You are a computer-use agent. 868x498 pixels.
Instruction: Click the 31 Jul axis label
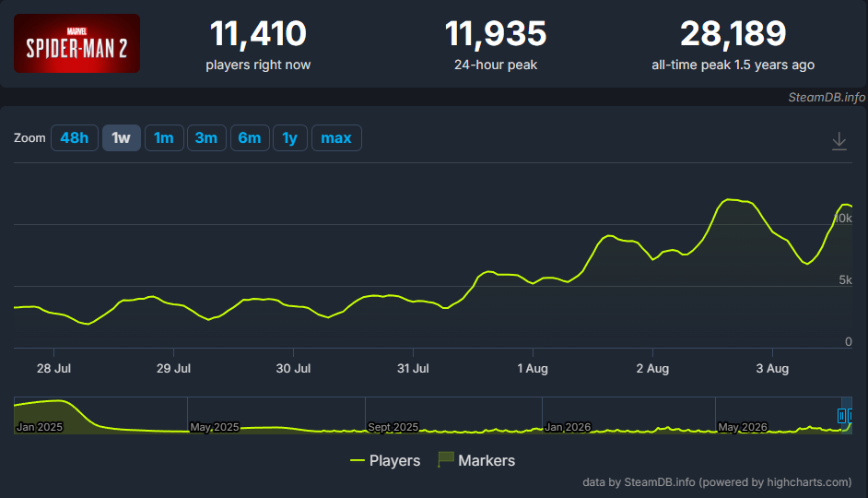pos(413,368)
